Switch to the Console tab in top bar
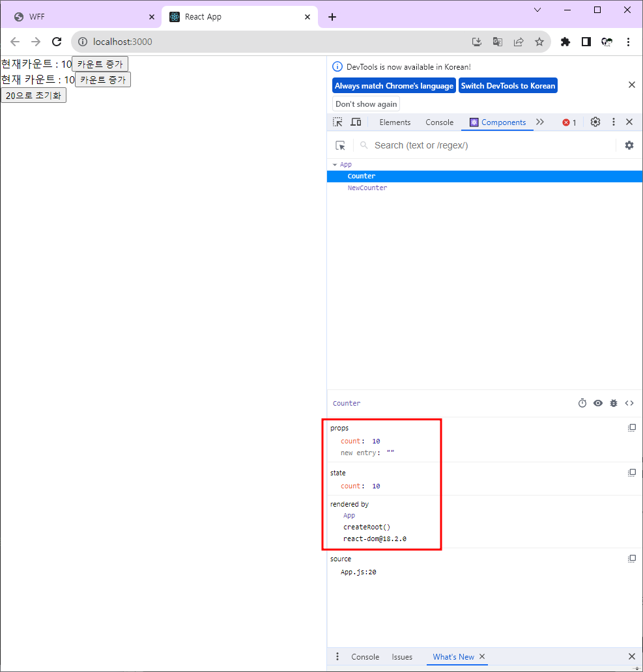The width and height of the screenshot is (643, 672). 439,122
